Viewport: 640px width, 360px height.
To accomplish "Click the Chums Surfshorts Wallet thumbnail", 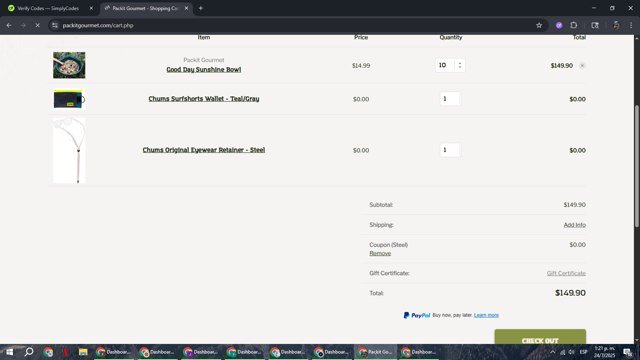I will [69, 99].
